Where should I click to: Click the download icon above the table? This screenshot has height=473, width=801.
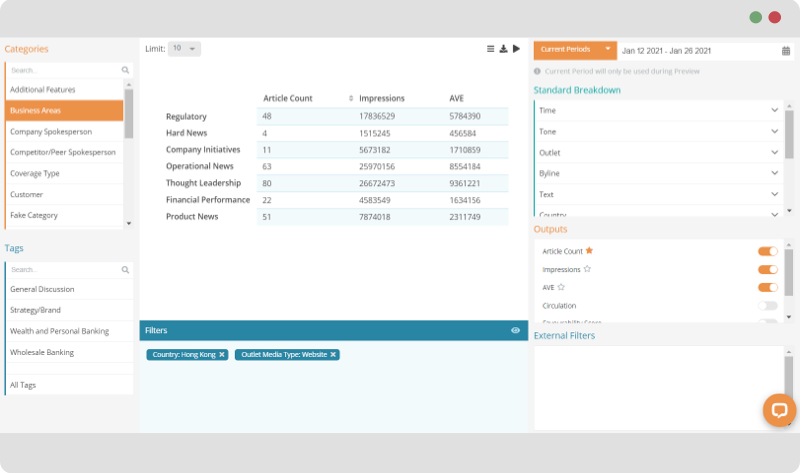(x=503, y=48)
